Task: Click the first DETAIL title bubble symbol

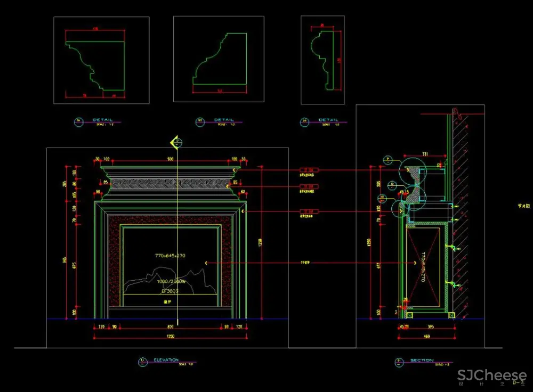Action: 78,121
